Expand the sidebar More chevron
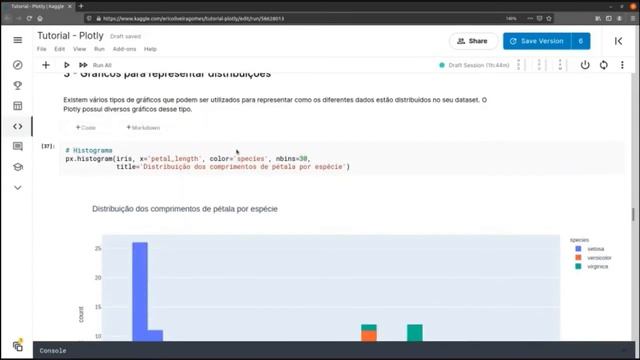This screenshot has width=640, height=360. (x=18, y=188)
